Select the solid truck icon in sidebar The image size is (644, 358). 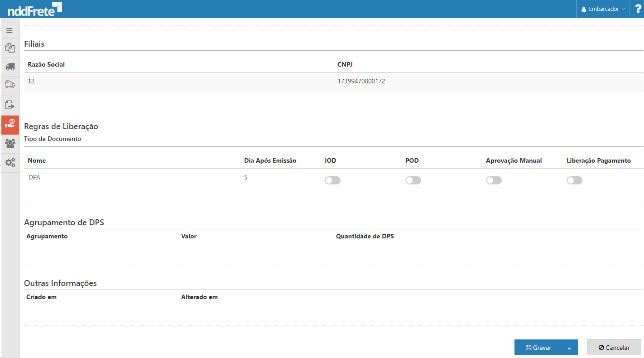(10, 67)
